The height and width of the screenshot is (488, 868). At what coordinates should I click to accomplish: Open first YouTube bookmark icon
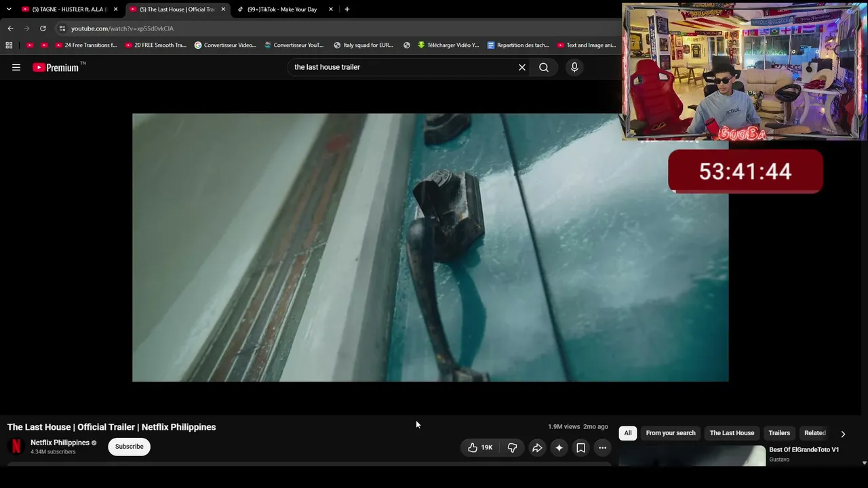[x=30, y=45]
